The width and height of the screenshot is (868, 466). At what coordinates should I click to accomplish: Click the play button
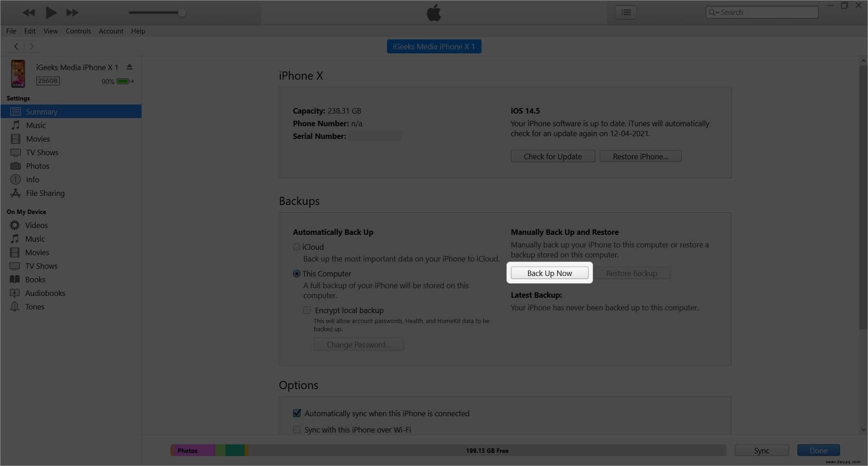(x=51, y=13)
